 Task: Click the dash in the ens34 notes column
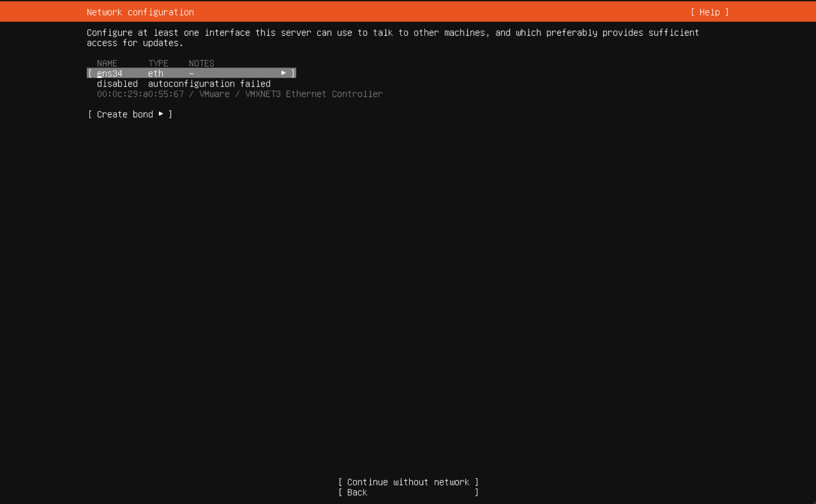[191, 74]
